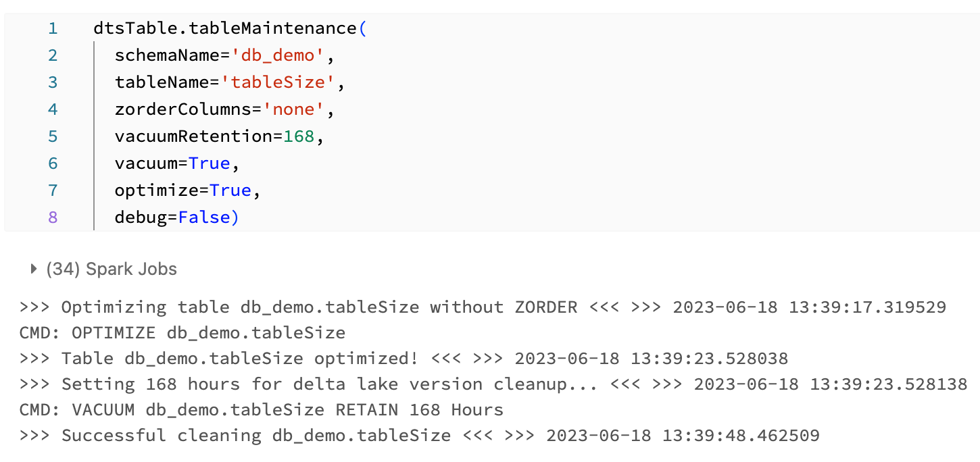Viewport: 980px width, 462px height.
Task: Place cursor at vacuumRetention value 168
Action: pos(298,136)
